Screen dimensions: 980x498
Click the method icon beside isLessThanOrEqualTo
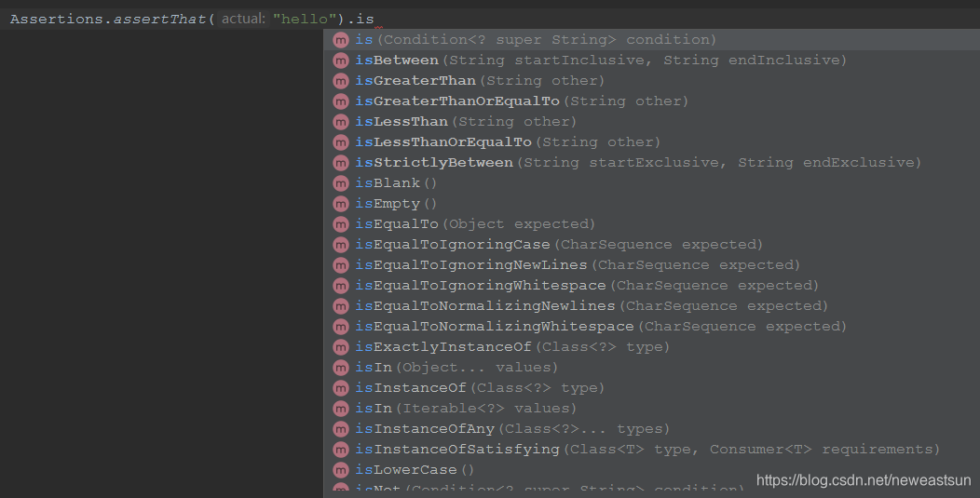[341, 142]
